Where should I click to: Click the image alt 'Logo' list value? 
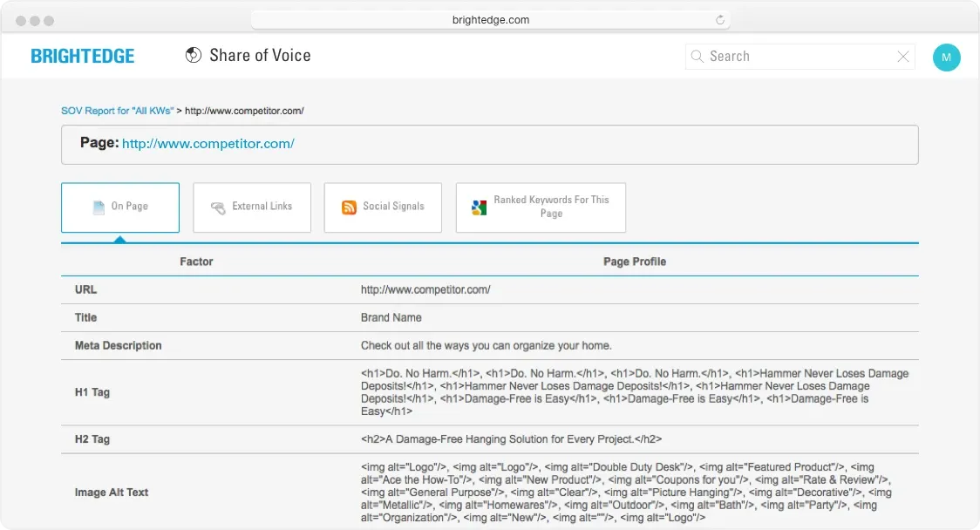click(626, 493)
